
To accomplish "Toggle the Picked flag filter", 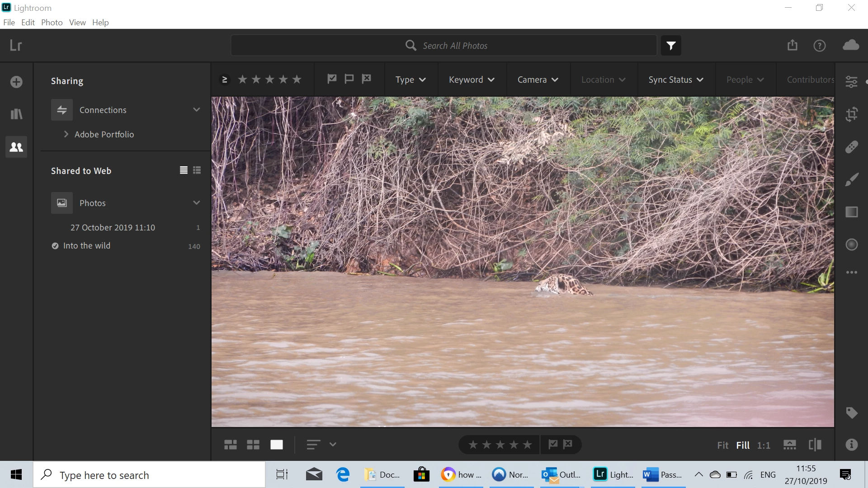I will (x=332, y=79).
